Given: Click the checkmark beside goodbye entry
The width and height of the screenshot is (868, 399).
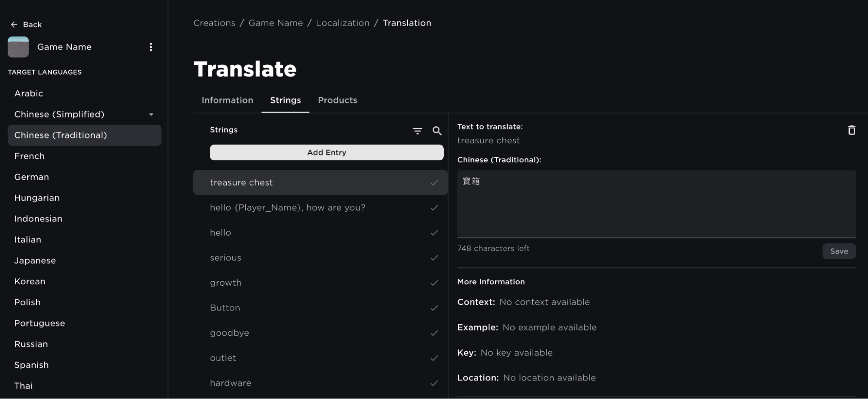Looking at the screenshot, I should click(x=434, y=333).
